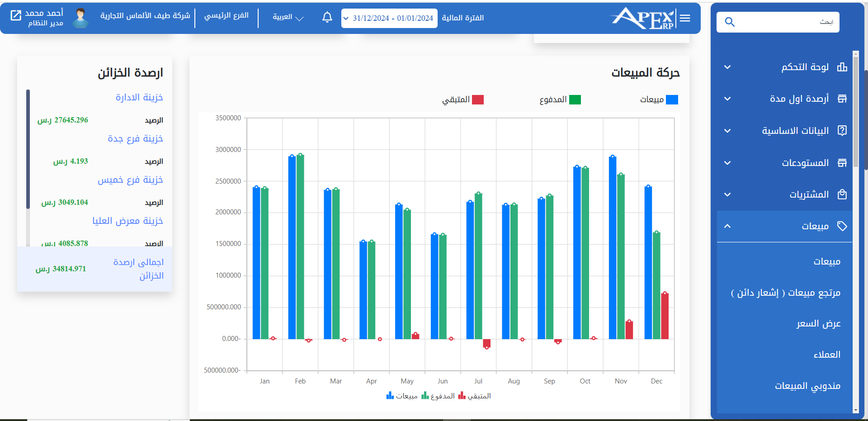This screenshot has width=868, height=421.
Task: Open مندوبي المبيعات page
Action: pos(807,385)
